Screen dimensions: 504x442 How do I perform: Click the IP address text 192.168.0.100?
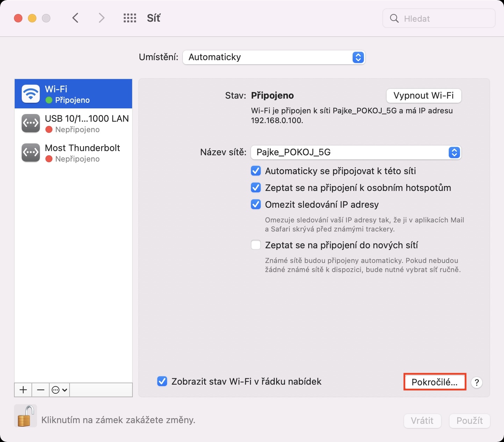(x=277, y=121)
